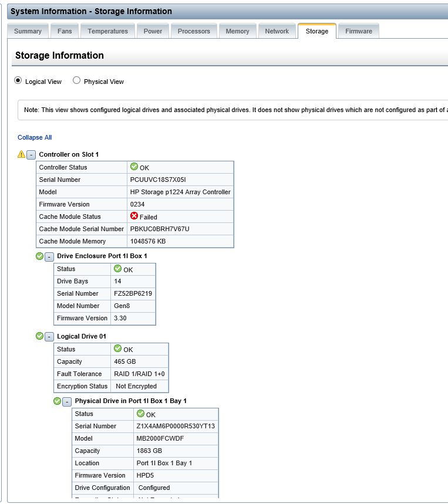Click green check icon beside Logical Drive 01

click(x=39, y=336)
